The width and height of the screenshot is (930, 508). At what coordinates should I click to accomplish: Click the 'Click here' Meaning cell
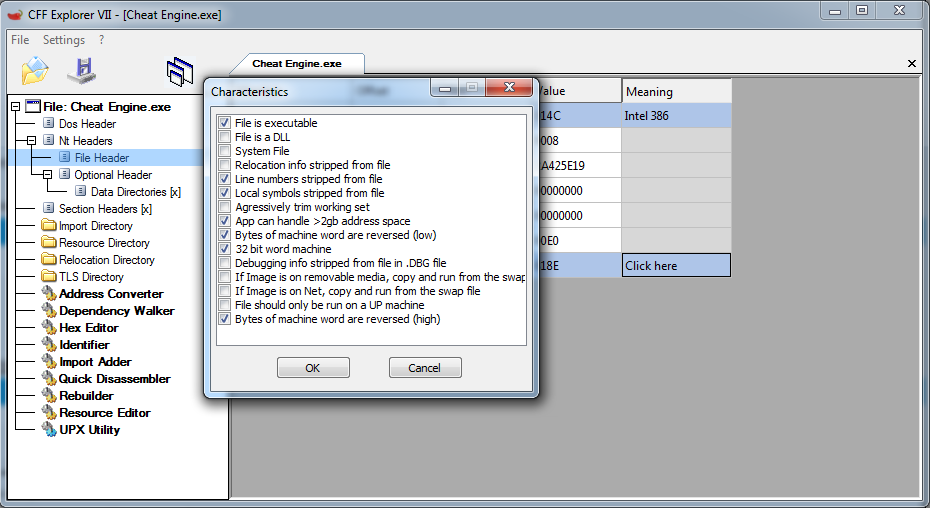pyautogui.click(x=676, y=265)
